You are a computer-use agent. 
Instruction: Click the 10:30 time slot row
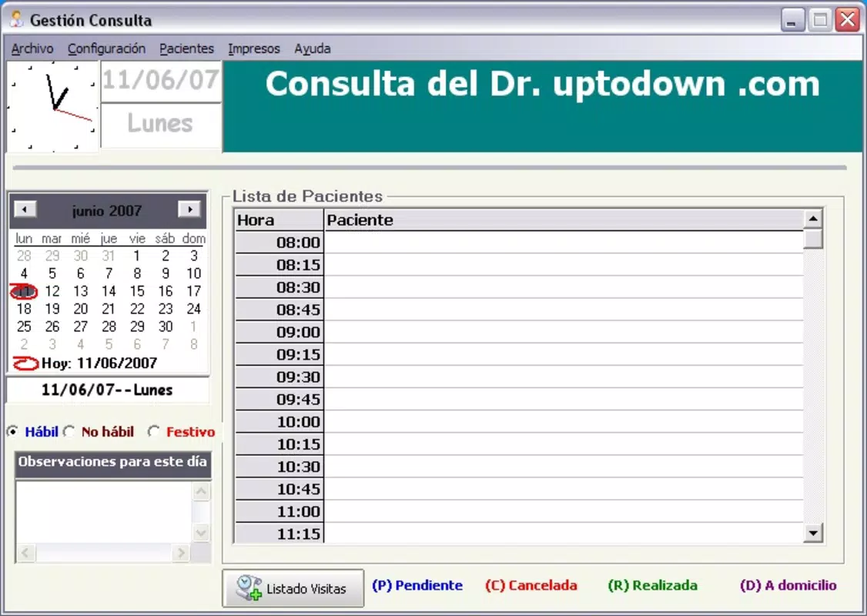519,467
